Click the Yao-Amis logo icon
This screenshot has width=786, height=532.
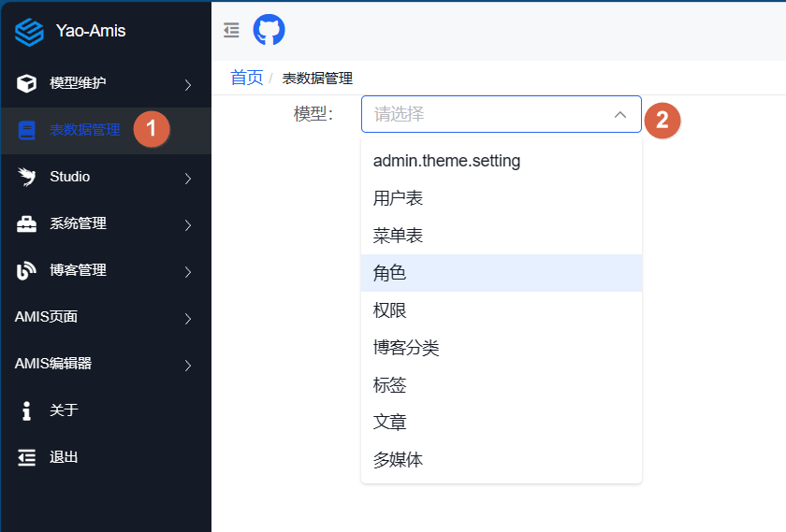coord(29,32)
